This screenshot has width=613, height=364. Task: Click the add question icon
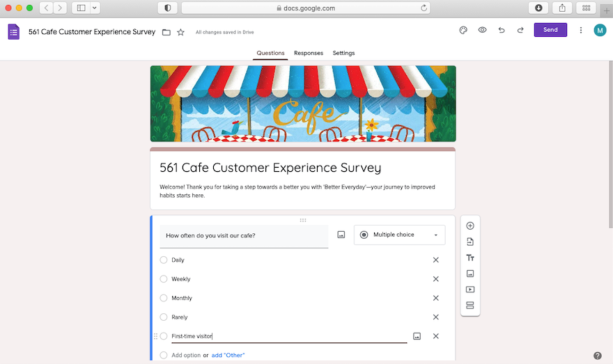click(x=470, y=225)
